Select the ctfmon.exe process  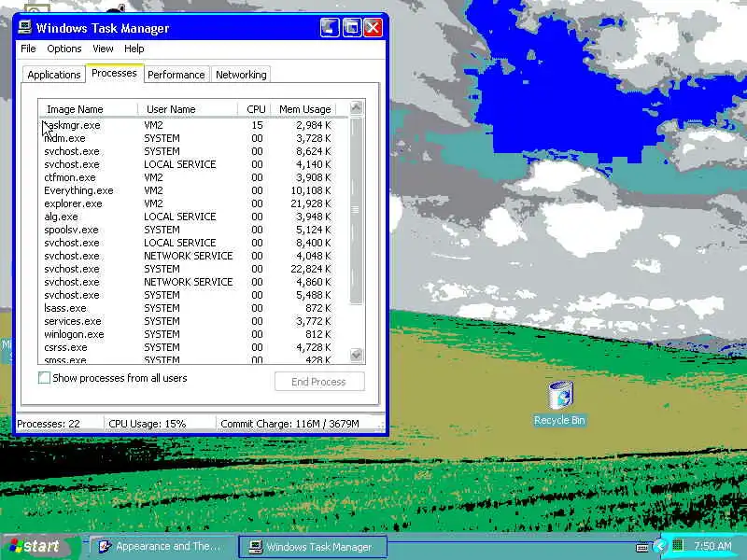[x=188, y=177]
